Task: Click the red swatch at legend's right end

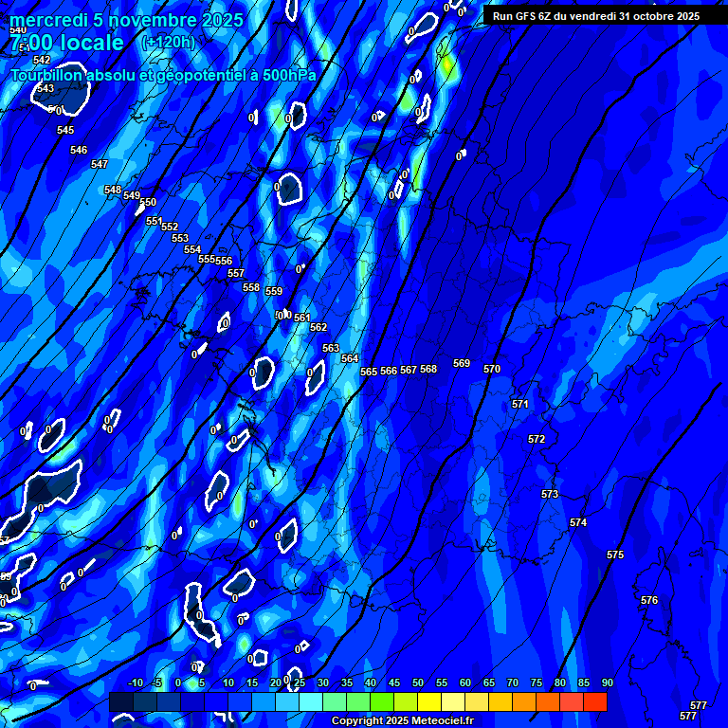Action: (x=594, y=702)
